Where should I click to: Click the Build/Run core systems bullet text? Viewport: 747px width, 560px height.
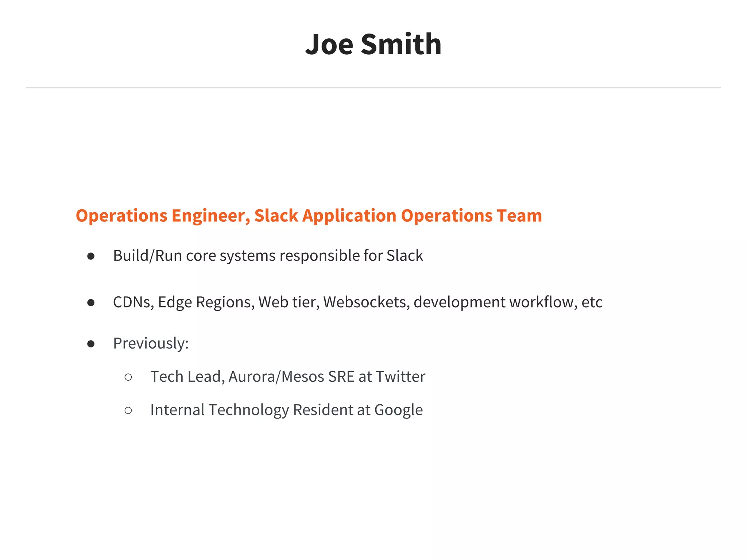(268, 256)
